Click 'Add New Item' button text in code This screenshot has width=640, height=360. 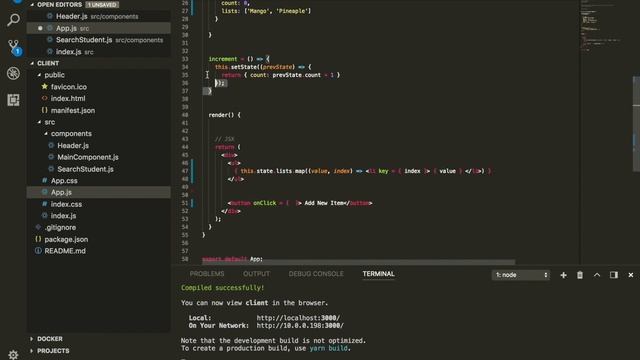click(x=325, y=203)
